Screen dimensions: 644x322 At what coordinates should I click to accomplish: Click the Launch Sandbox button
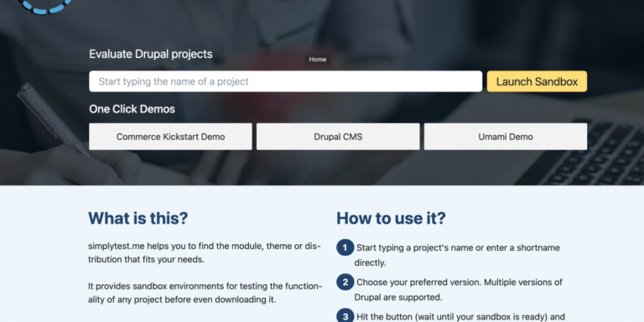point(537,81)
